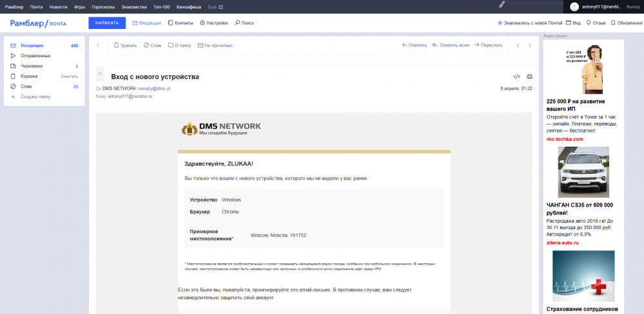Click Очистить next to Корзина
The height and width of the screenshot is (314, 644).
(69, 76)
